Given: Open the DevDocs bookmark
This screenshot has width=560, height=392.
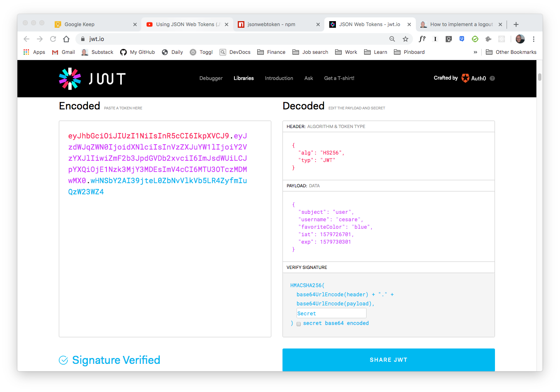Looking at the screenshot, I should [235, 52].
